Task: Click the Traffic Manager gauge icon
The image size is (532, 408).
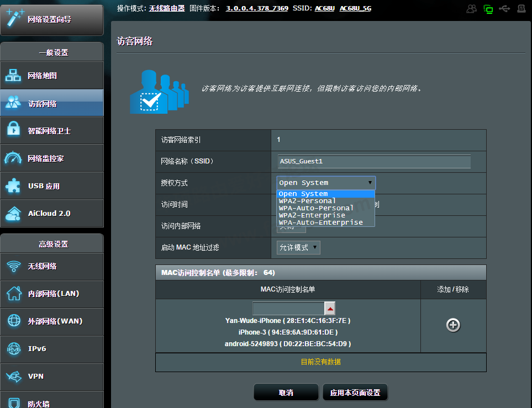Action: [13, 157]
